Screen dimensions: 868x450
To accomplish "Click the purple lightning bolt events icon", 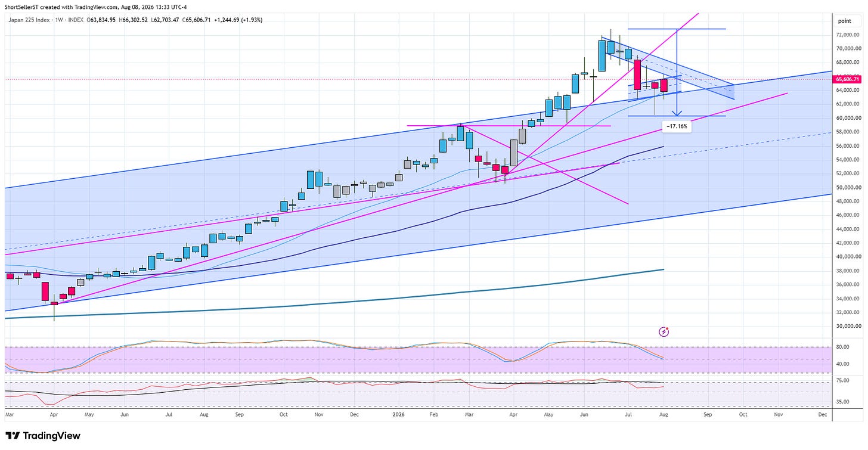I will click(664, 331).
